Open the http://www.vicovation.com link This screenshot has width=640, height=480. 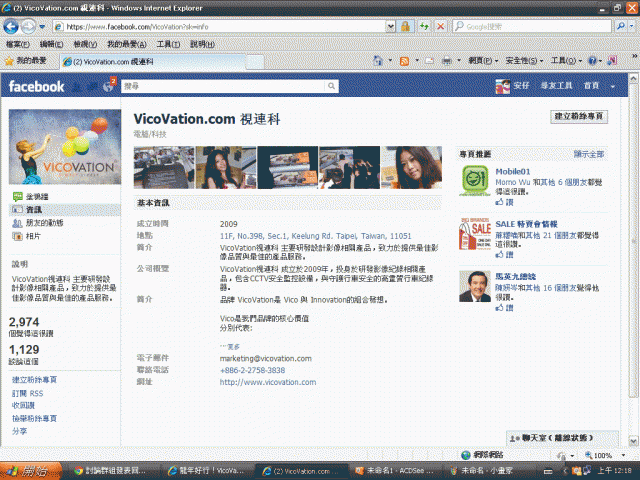coord(268,382)
